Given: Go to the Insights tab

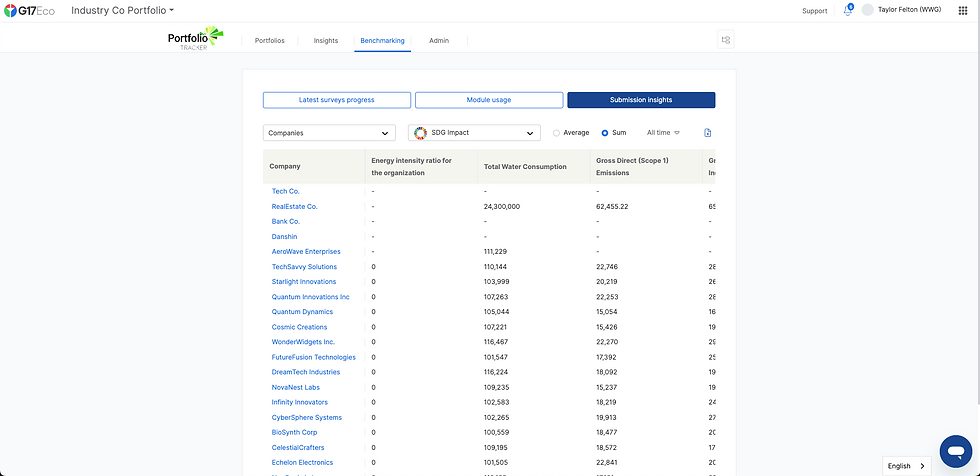Looking at the screenshot, I should tap(326, 41).
